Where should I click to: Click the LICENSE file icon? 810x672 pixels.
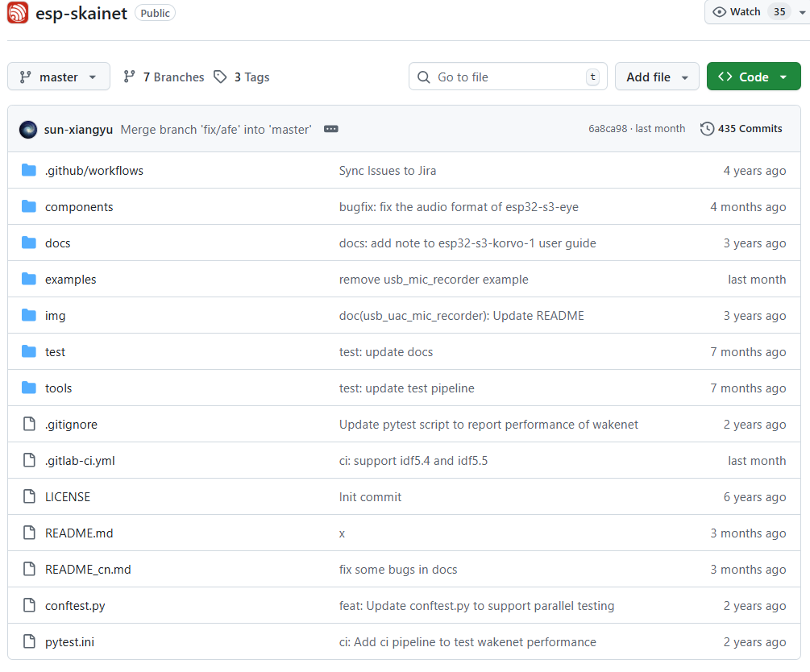click(x=29, y=497)
